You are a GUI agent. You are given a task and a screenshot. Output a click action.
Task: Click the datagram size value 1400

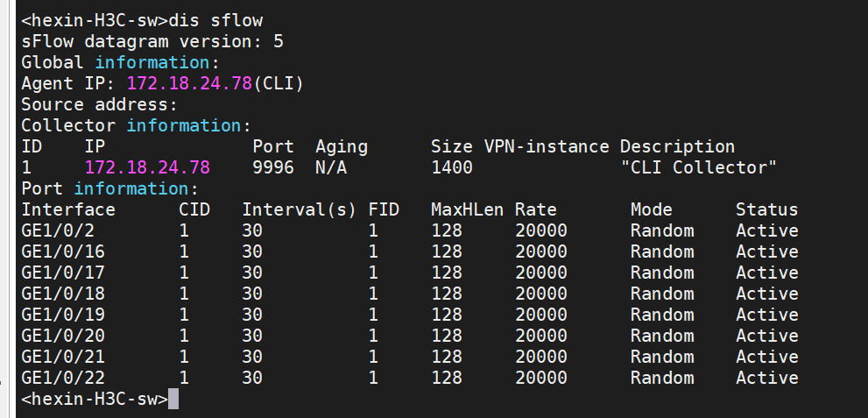pos(452,167)
